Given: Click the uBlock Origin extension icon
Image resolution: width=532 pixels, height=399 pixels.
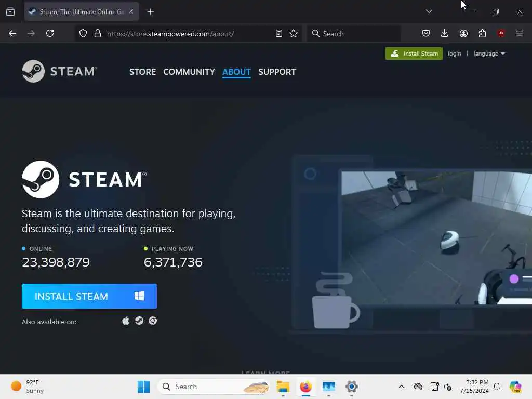Looking at the screenshot, I should click(x=501, y=33).
